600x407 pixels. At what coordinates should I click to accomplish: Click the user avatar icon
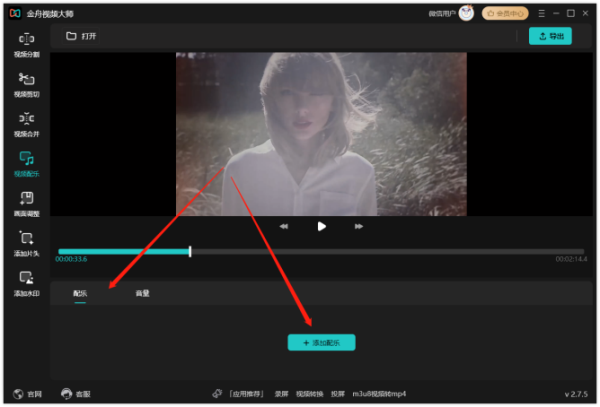coord(466,13)
